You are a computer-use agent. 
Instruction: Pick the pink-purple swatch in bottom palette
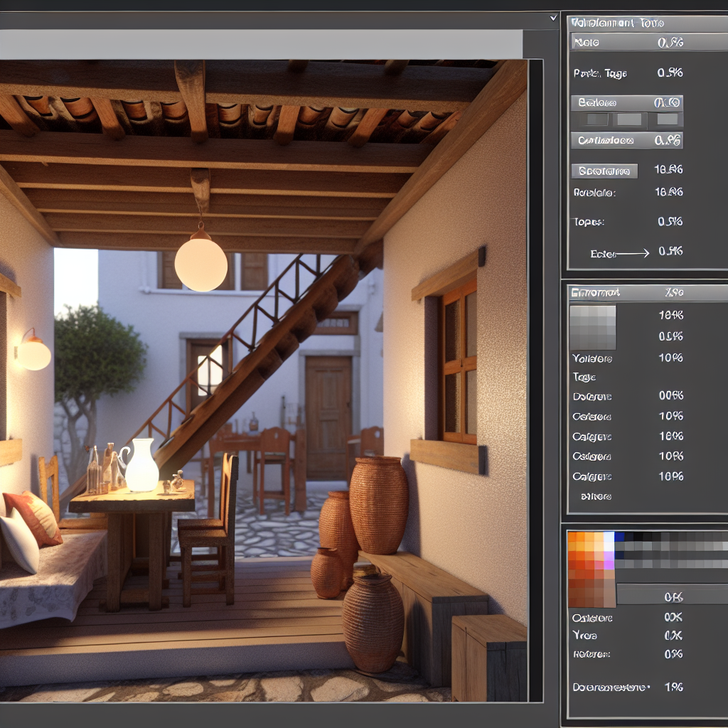click(x=609, y=563)
